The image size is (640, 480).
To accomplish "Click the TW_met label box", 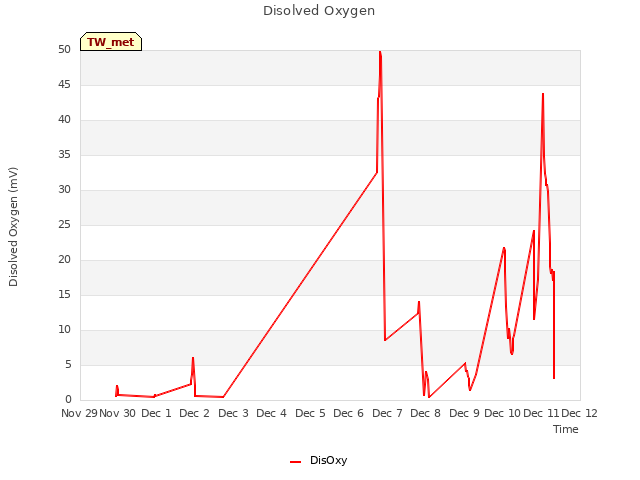I will point(111,42).
